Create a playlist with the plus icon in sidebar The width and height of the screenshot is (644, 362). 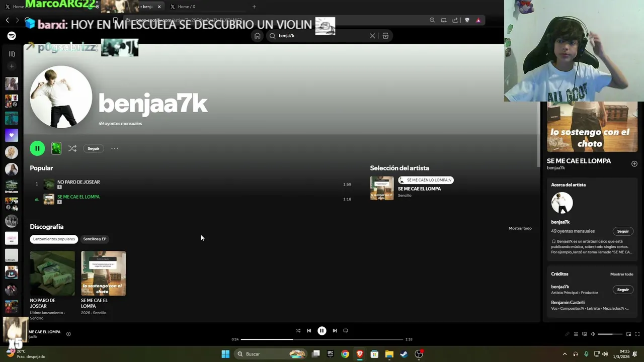12,66
